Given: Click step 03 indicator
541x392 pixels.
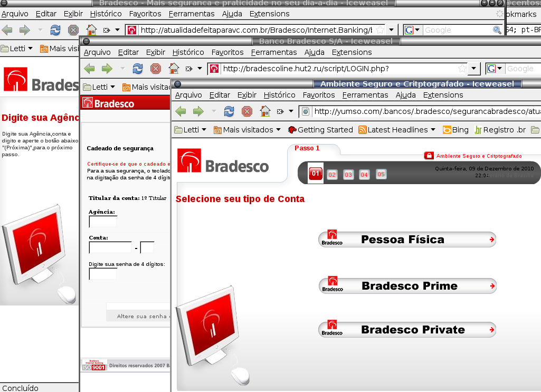Looking at the screenshot, I should coord(348,175).
